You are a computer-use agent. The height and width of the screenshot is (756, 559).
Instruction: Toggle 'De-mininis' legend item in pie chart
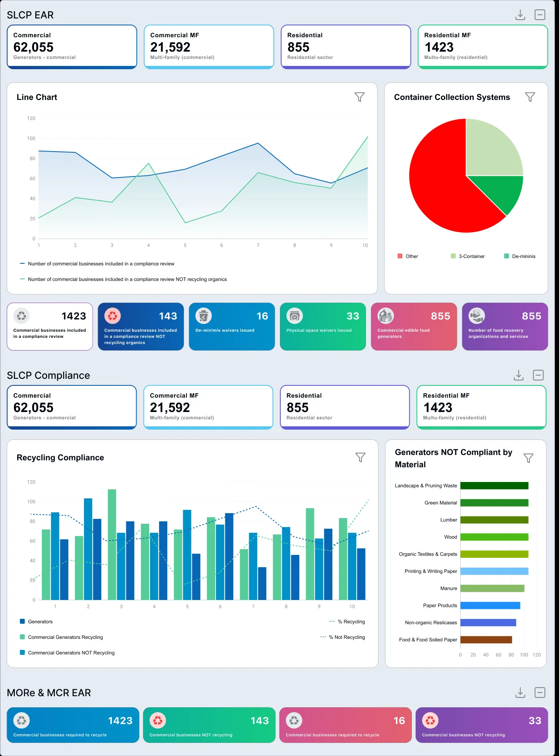[520, 256]
